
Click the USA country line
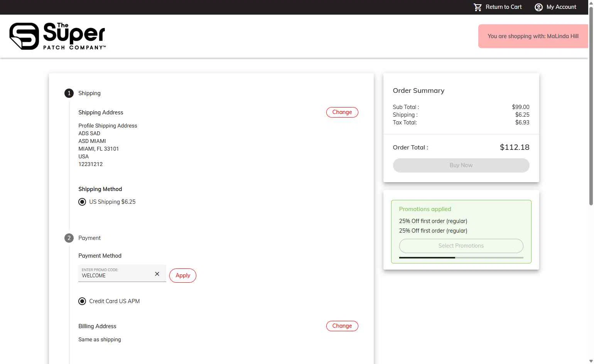(84, 156)
